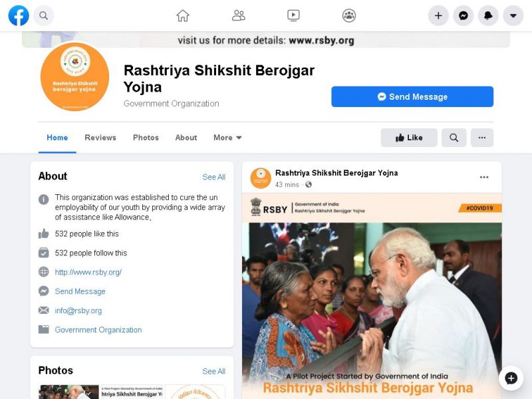Screen dimensions: 532x399
Task: Like the page with Like button
Action: click(x=409, y=138)
